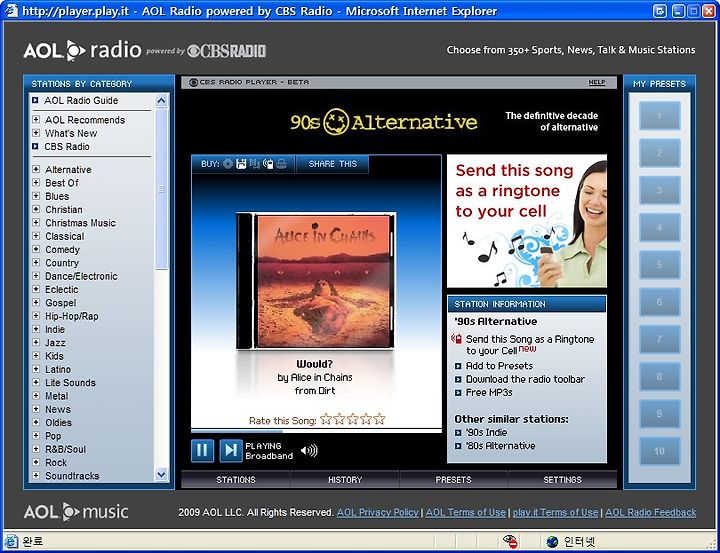Click the ringtone phone icon in Station Information
This screenshot has height=553, width=720.
click(x=456, y=339)
